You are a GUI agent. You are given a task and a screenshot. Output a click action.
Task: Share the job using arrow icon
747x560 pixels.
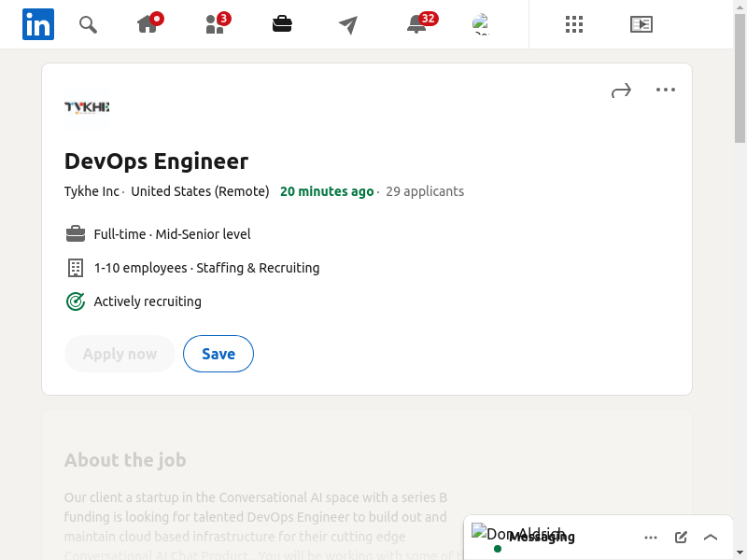click(621, 91)
